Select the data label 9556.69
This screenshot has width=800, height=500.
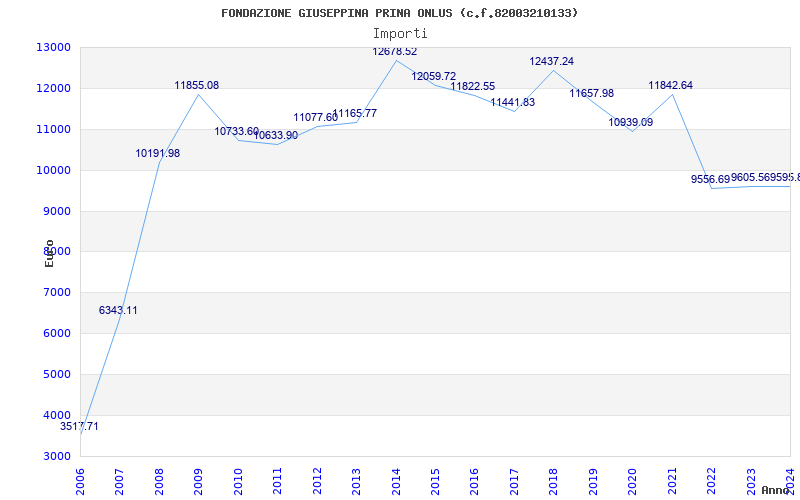710,179
